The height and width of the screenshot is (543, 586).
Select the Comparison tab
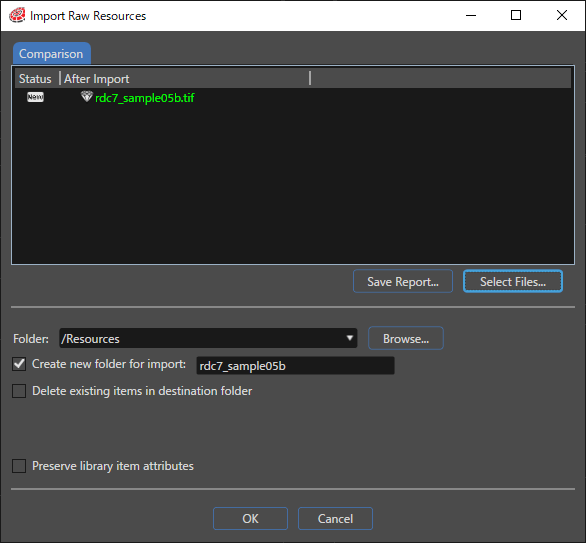pos(52,54)
